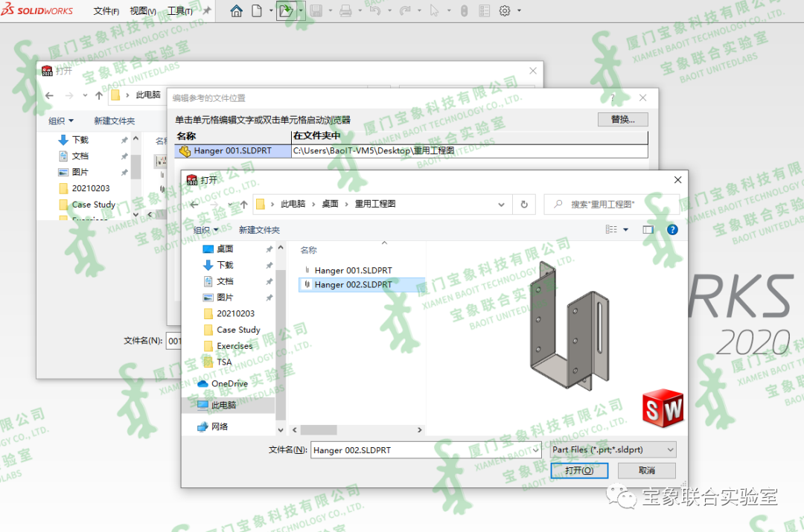The height and width of the screenshot is (532, 804).
Task: Select 网络 in sidebar
Action: 220,426
